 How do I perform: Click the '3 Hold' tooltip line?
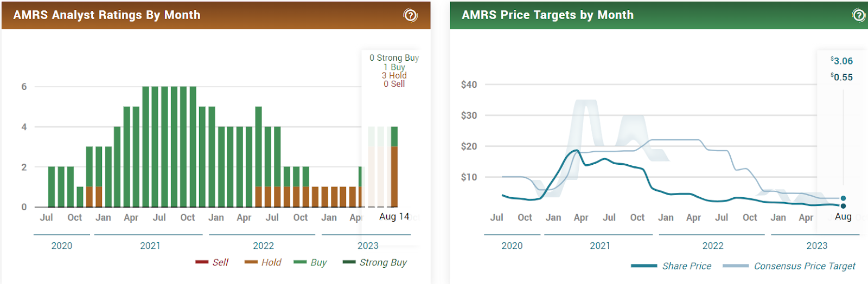[x=394, y=75]
